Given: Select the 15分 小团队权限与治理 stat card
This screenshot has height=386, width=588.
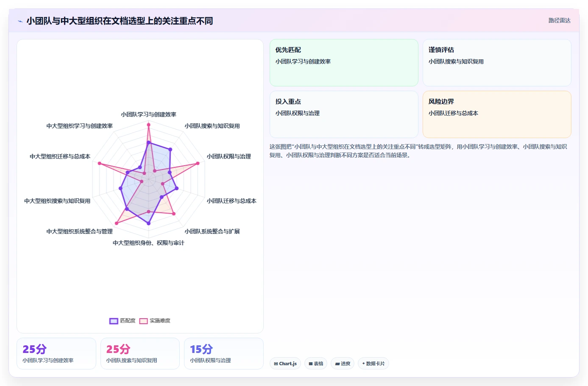Looking at the screenshot, I should pyautogui.click(x=224, y=353).
